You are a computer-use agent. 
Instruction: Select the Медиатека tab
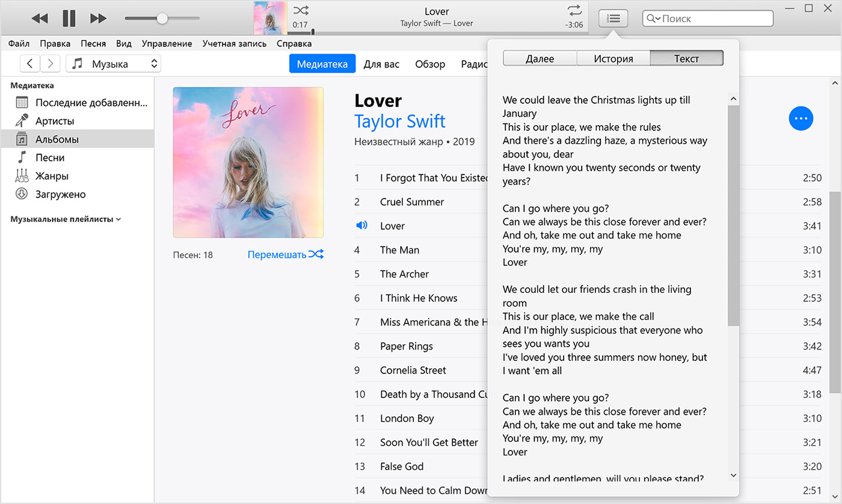click(322, 64)
